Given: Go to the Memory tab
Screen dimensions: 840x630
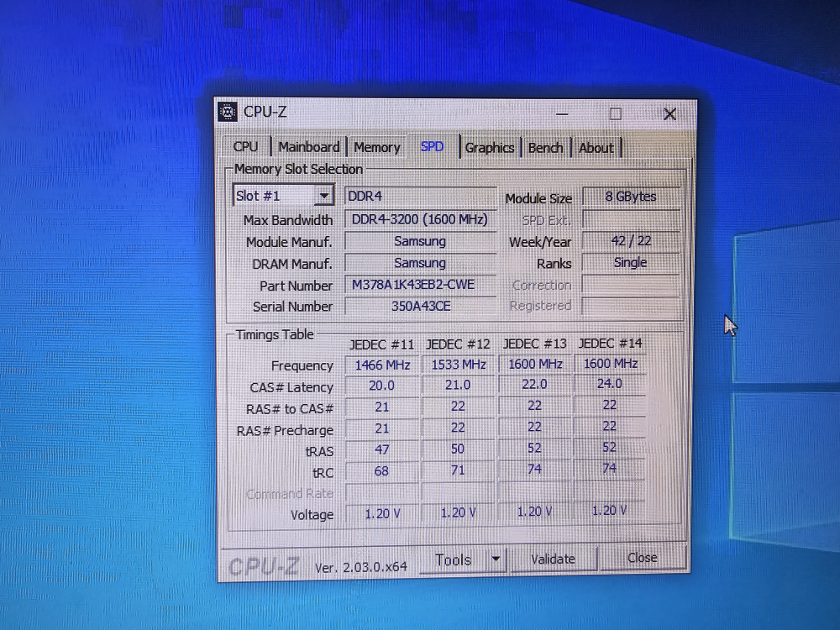Looking at the screenshot, I should (376, 147).
